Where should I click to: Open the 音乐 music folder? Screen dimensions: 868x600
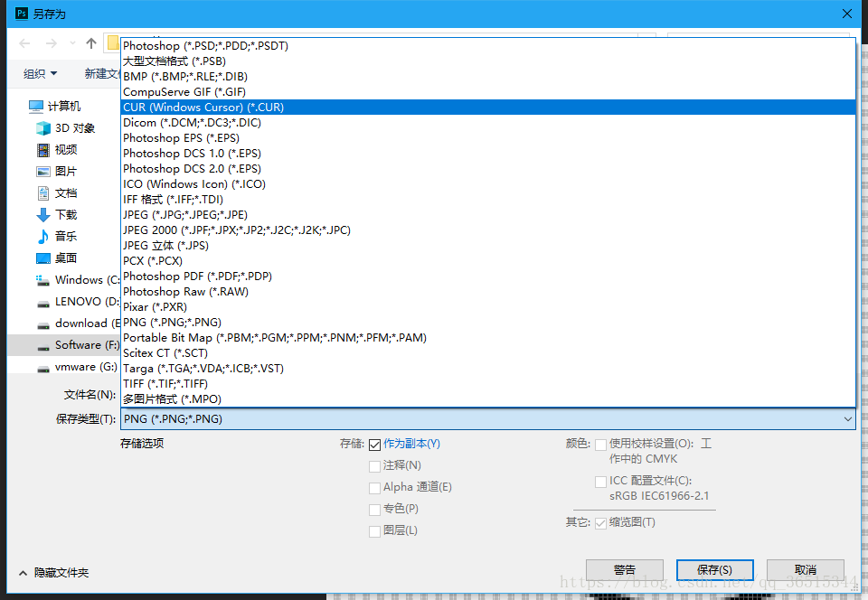[x=56, y=236]
